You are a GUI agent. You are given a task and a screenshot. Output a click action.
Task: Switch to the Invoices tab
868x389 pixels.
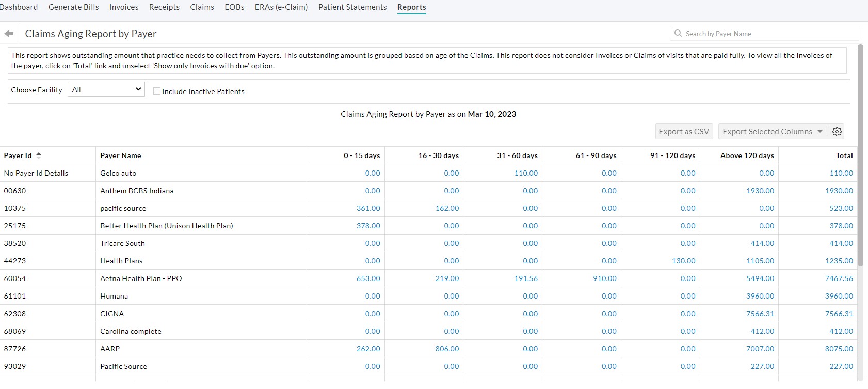tap(124, 7)
